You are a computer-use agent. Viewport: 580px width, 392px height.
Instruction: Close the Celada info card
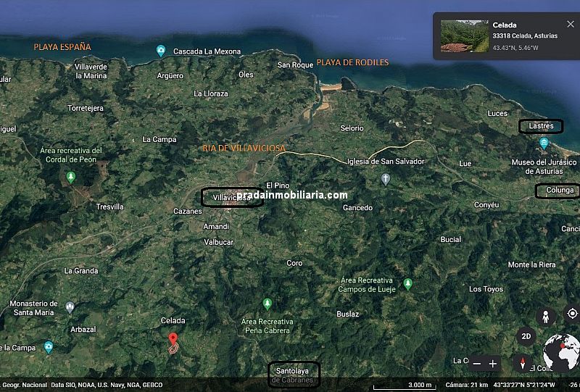pos(570,24)
